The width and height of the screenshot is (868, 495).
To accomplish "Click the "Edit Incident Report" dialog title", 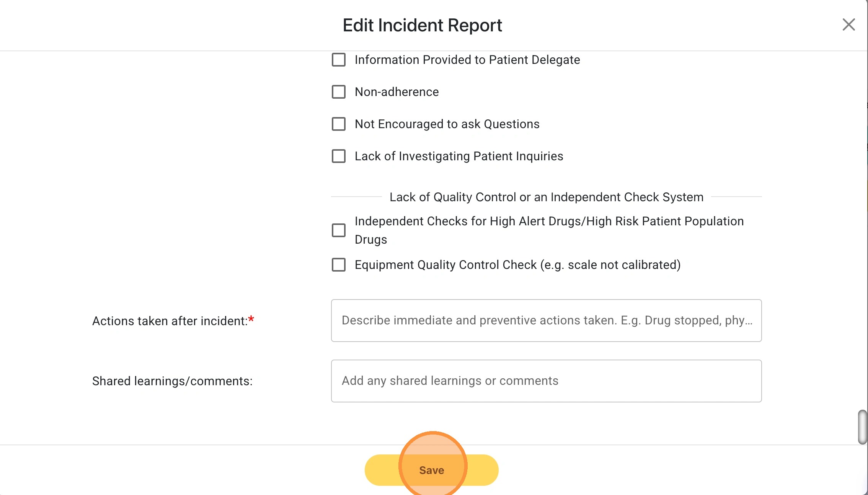I will pyautogui.click(x=422, y=26).
